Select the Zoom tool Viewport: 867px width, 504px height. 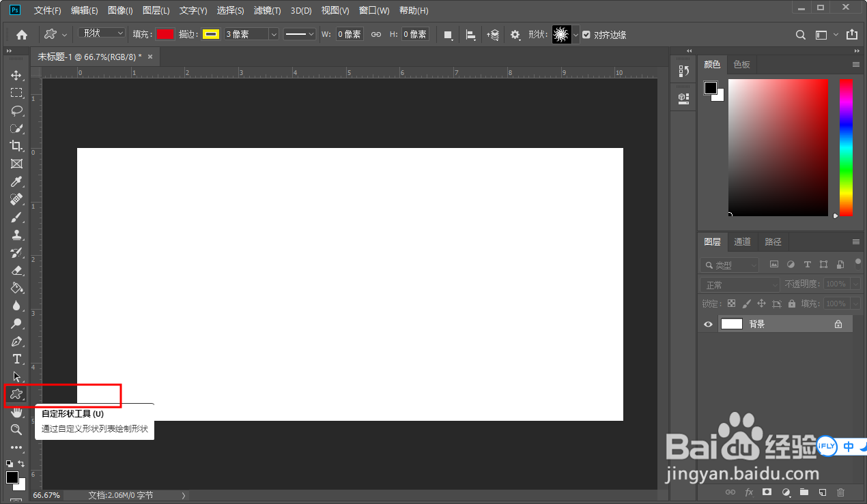(x=16, y=430)
